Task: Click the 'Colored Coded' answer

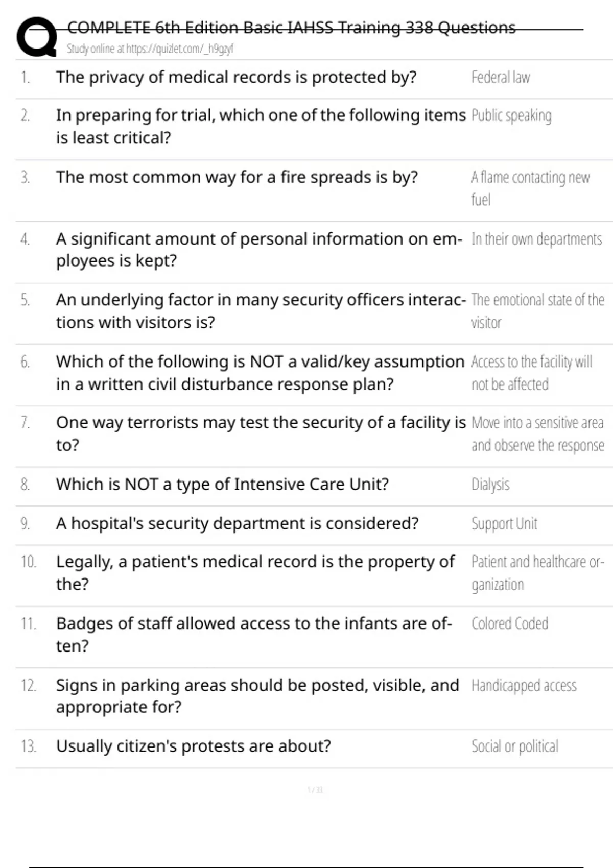Action: pyautogui.click(x=509, y=624)
